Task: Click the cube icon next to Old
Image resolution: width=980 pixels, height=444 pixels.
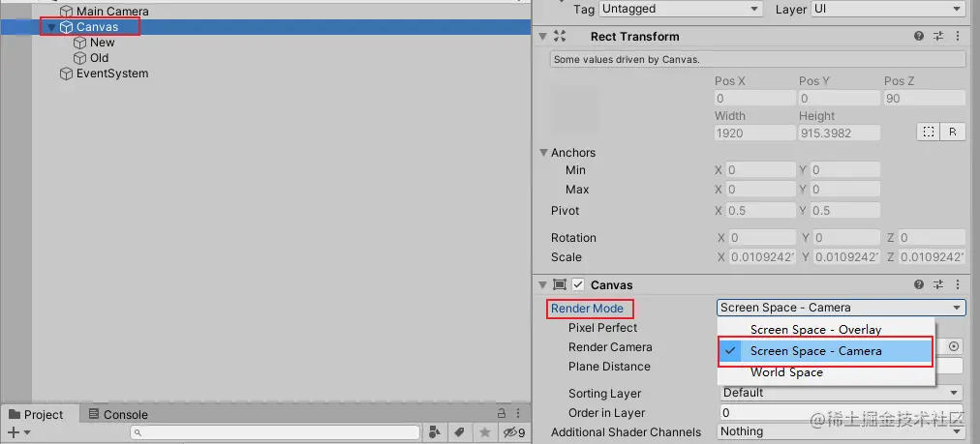Action: pyautogui.click(x=79, y=58)
